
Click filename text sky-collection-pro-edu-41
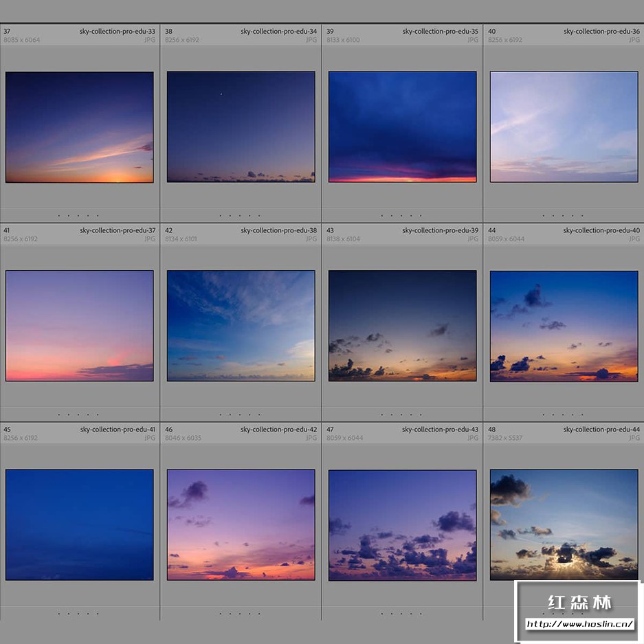point(118,429)
